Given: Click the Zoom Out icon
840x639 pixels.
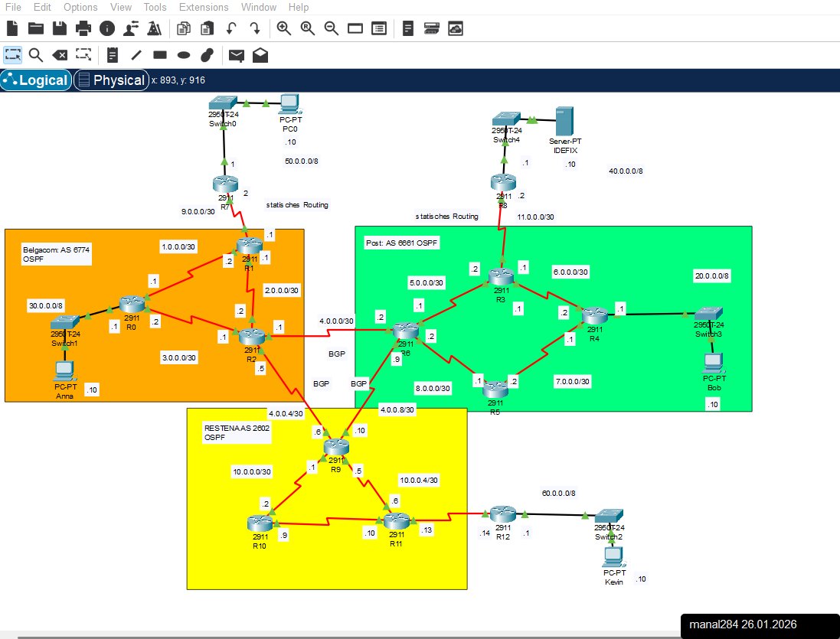Looking at the screenshot, I should click(331, 28).
